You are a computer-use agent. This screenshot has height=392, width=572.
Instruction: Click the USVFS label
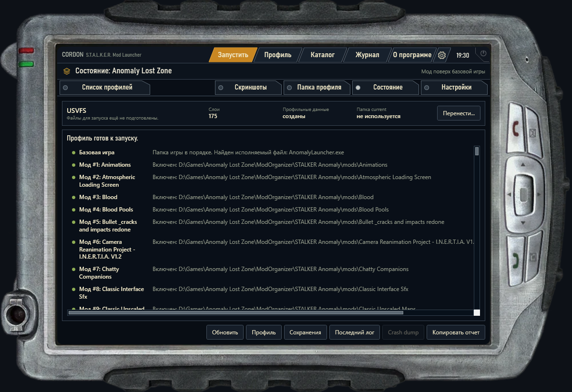(x=76, y=111)
